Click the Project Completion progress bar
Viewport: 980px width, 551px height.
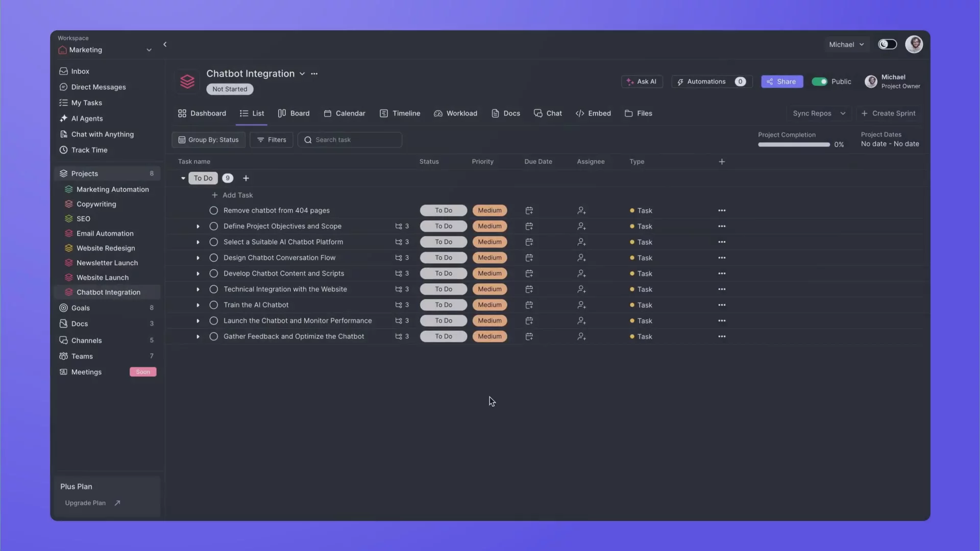[x=793, y=144]
